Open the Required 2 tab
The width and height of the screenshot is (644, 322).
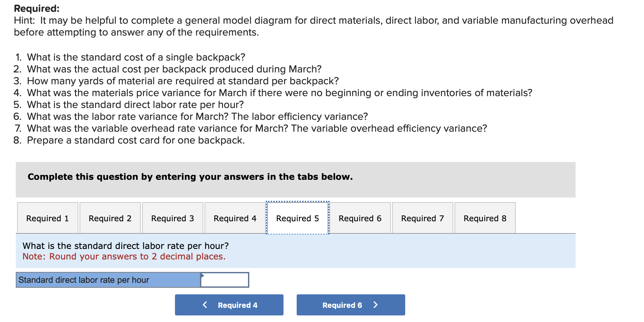click(110, 218)
